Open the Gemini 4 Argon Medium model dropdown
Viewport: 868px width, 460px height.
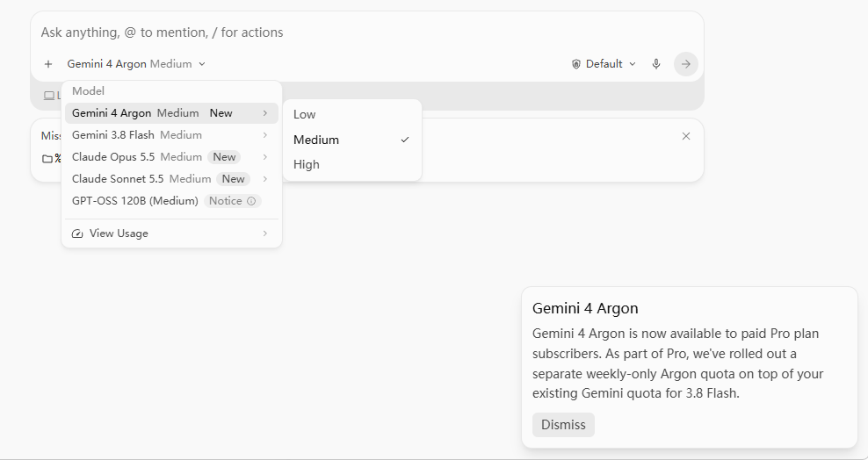(x=136, y=64)
